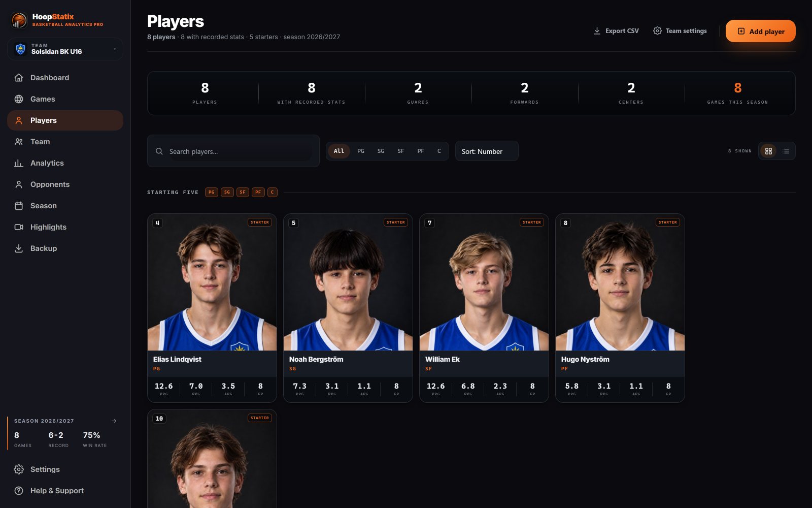Open the team selector dropdown arrow

(115, 49)
